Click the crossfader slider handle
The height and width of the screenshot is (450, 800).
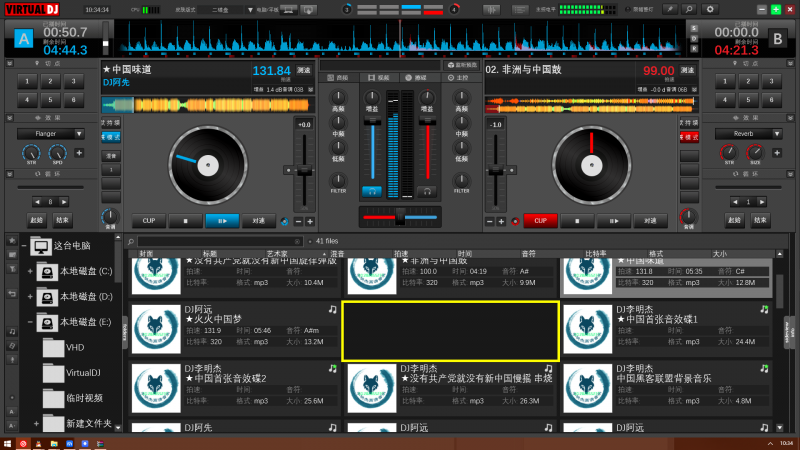click(399, 216)
